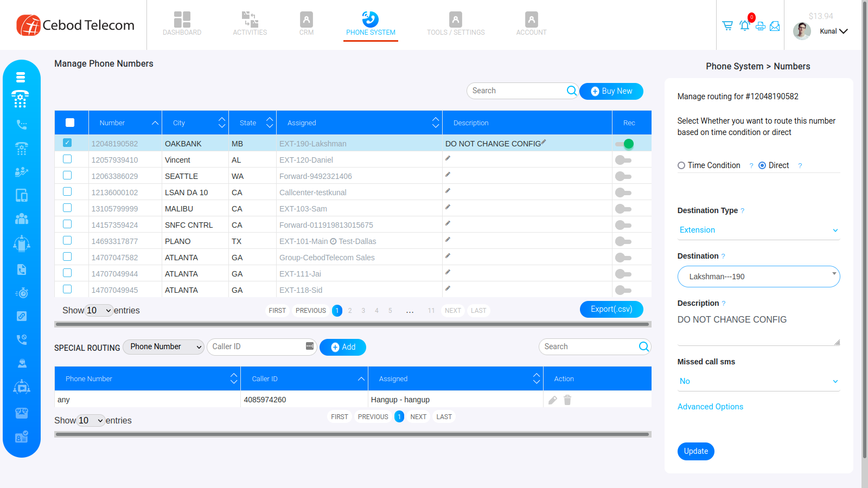This screenshot has height=488, width=868.
Task: Open the Caller ID contact picker icon
Action: tap(310, 346)
